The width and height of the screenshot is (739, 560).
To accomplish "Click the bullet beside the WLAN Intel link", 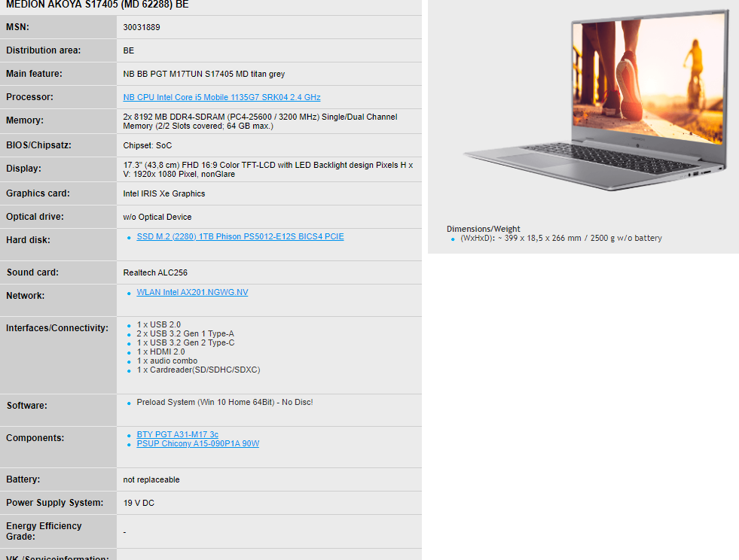I will pos(130,293).
